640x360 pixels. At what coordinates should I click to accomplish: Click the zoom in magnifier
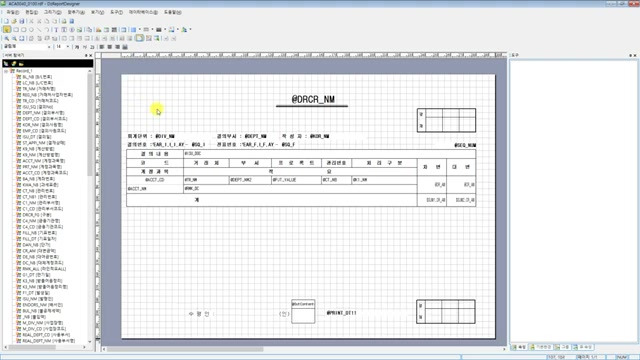(x=7, y=38)
